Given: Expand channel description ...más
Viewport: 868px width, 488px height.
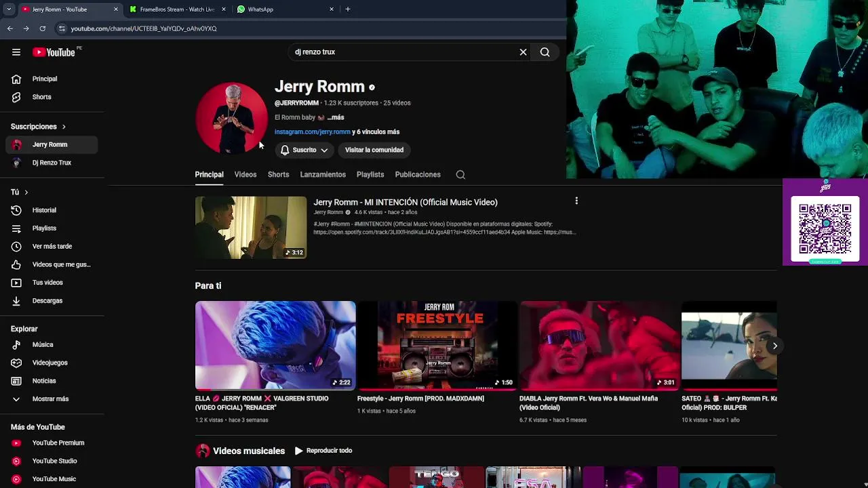Looking at the screenshot, I should click(x=336, y=117).
